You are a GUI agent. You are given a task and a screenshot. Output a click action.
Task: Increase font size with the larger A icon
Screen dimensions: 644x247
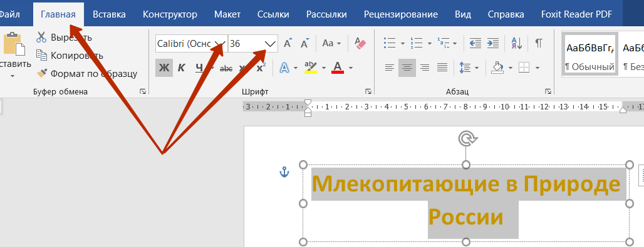[x=288, y=43]
